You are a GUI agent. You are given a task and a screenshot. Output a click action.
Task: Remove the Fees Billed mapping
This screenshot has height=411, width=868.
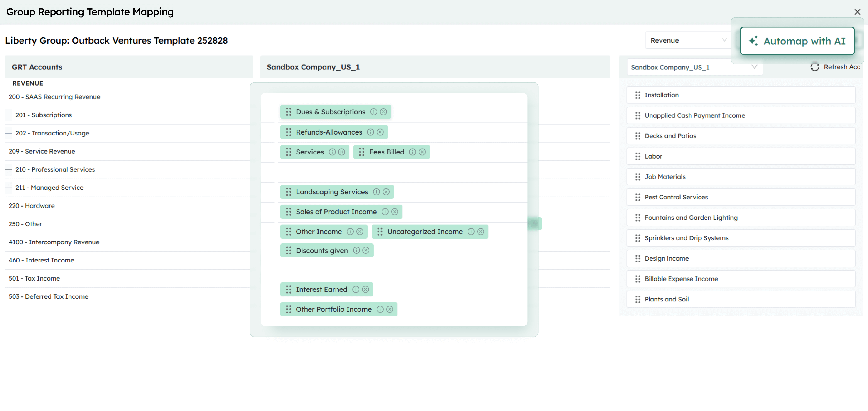point(422,152)
